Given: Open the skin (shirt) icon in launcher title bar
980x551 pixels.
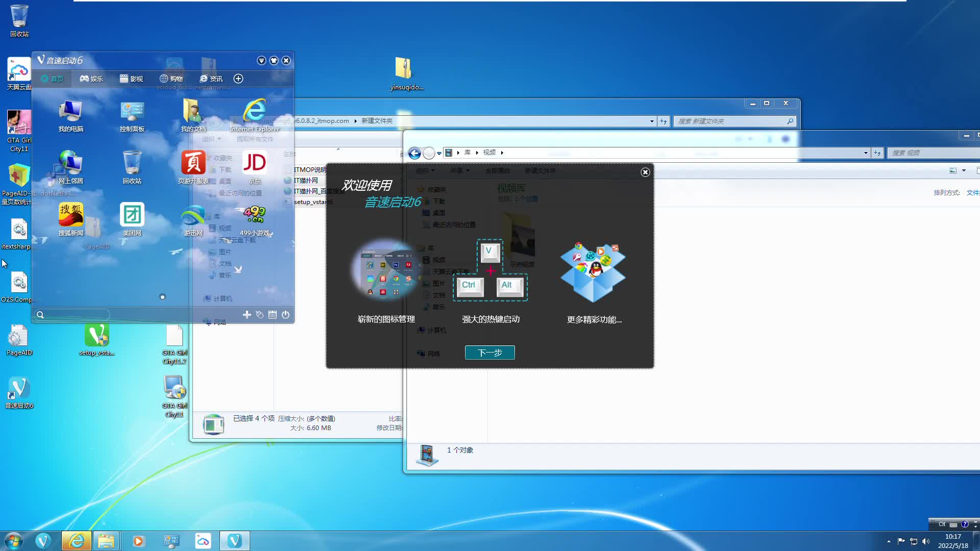Looking at the screenshot, I should [x=274, y=61].
